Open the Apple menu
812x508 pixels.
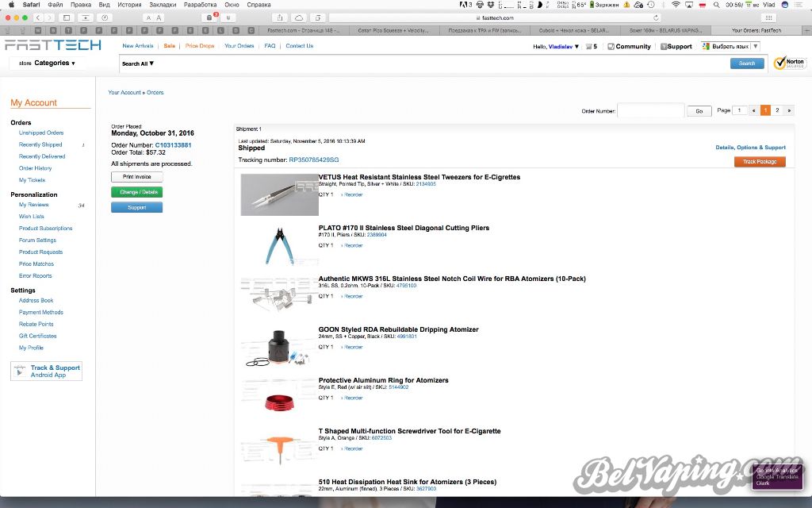pyautogui.click(x=11, y=4)
